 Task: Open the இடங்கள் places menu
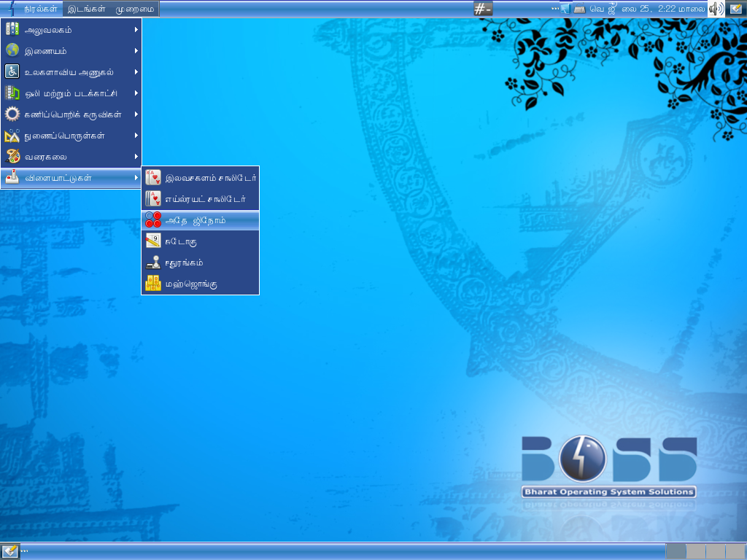coord(86,9)
